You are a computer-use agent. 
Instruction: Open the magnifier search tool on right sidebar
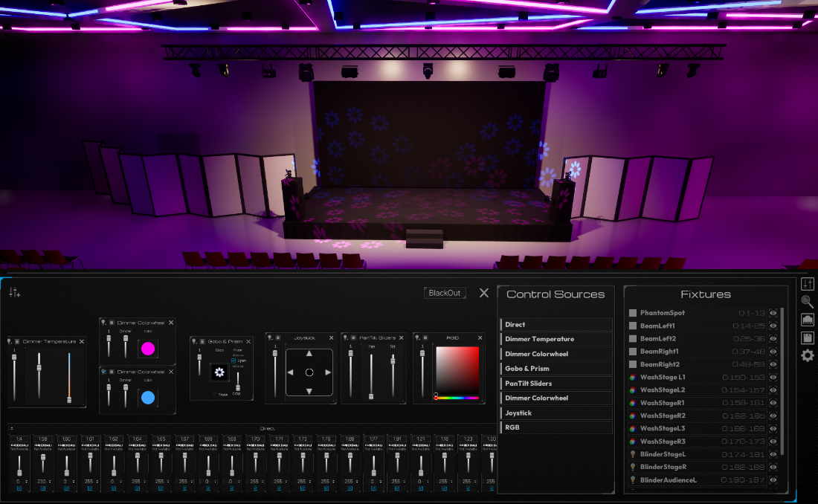[x=806, y=302]
